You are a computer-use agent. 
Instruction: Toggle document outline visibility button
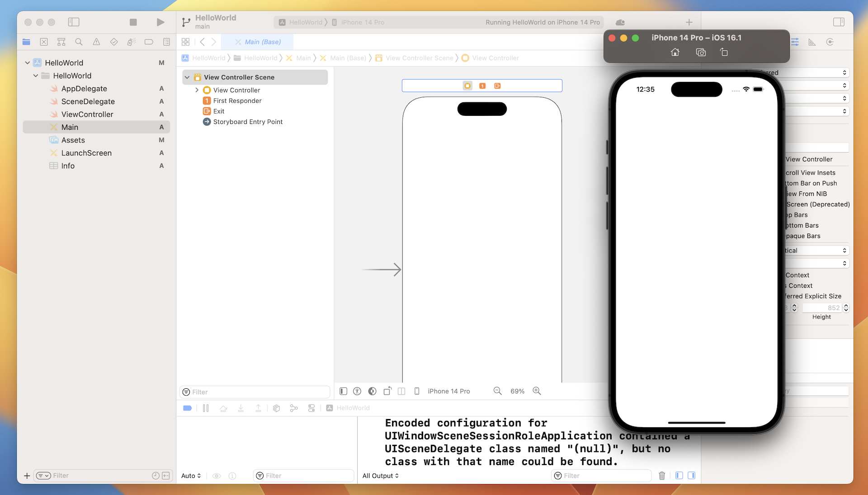click(343, 391)
